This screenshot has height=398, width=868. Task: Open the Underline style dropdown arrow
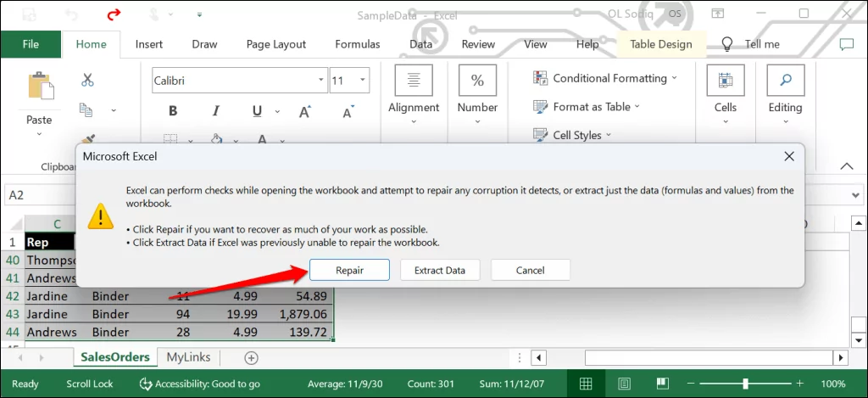275,111
